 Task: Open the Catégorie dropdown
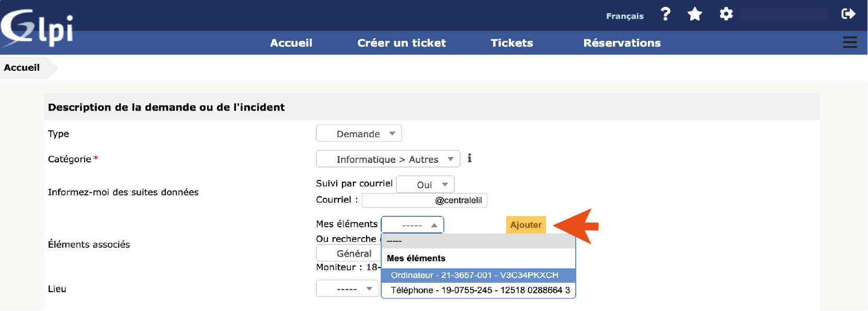pyautogui.click(x=388, y=159)
